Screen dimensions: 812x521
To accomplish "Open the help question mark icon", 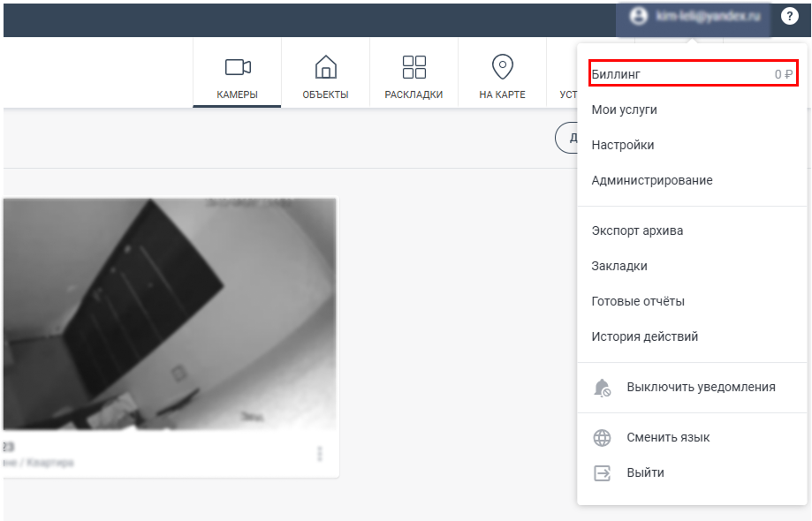I will (789, 16).
